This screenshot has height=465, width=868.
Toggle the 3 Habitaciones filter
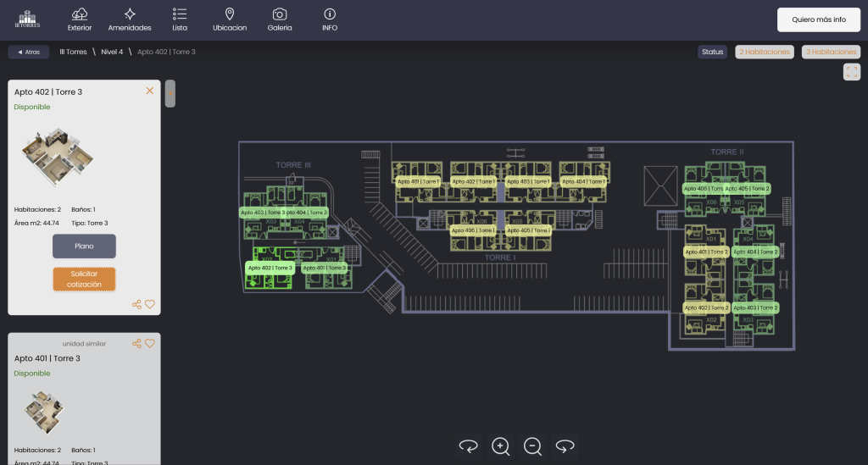pyautogui.click(x=831, y=52)
